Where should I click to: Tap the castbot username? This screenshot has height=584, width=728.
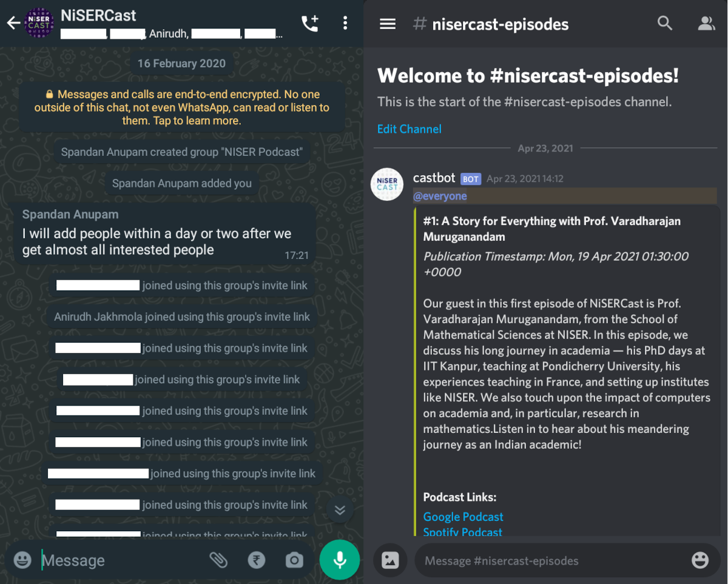[x=434, y=178]
